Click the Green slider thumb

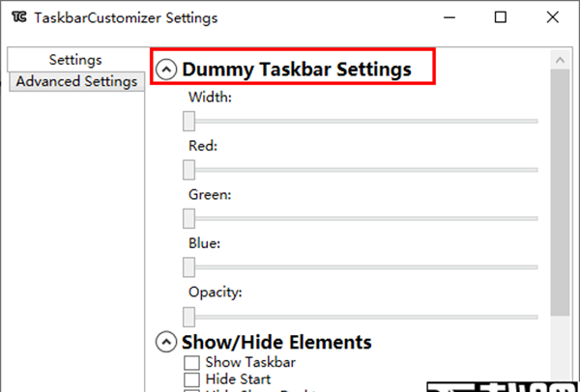189,219
